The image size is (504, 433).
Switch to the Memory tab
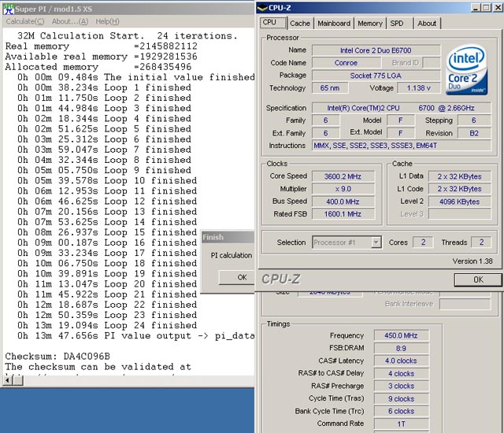(370, 23)
